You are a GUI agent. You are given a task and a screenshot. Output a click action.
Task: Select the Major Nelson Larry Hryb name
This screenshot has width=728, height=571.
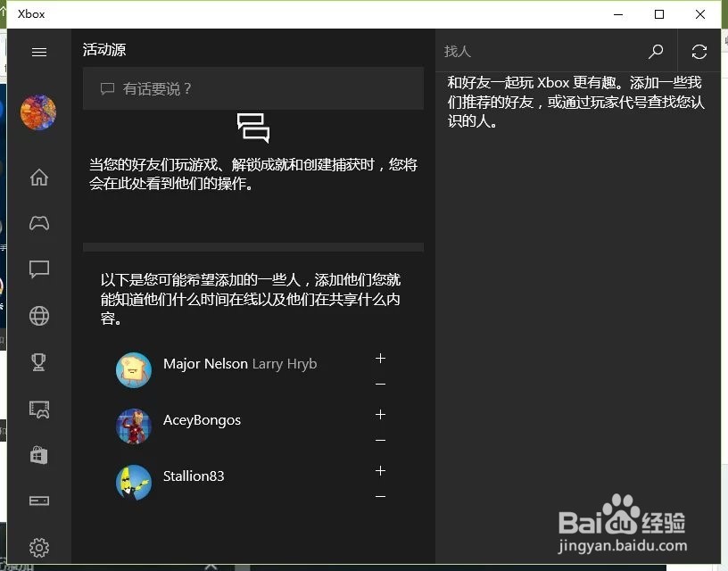[x=240, y=364]
